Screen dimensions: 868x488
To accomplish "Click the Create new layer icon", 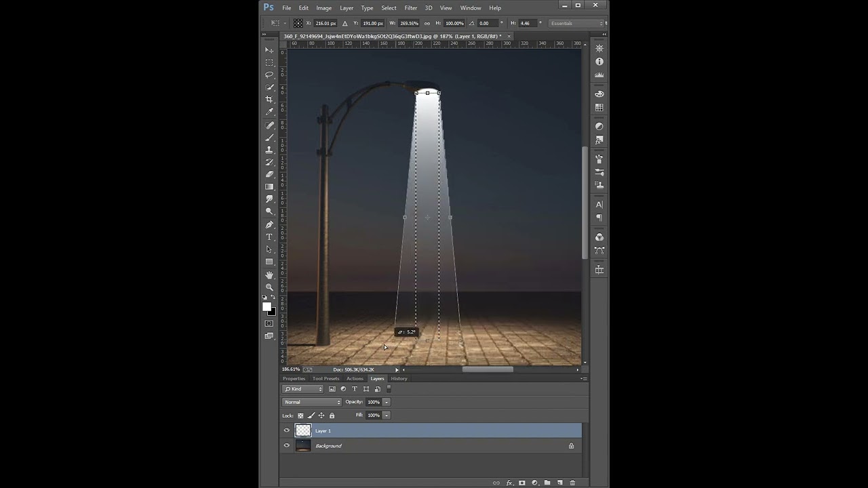I will pos(559,483).
